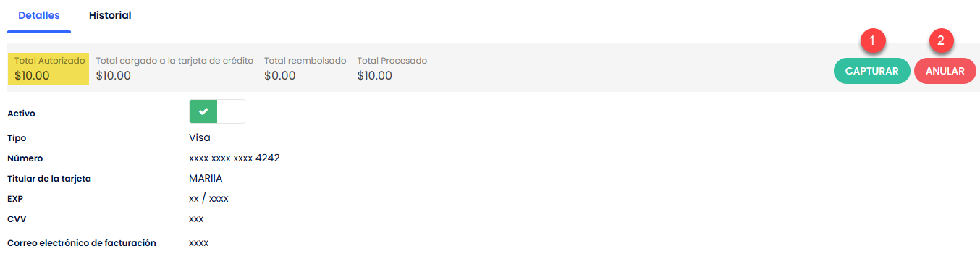
Task: Select the highlighted Total Autorizado box
Action: (x=49, y=68)
